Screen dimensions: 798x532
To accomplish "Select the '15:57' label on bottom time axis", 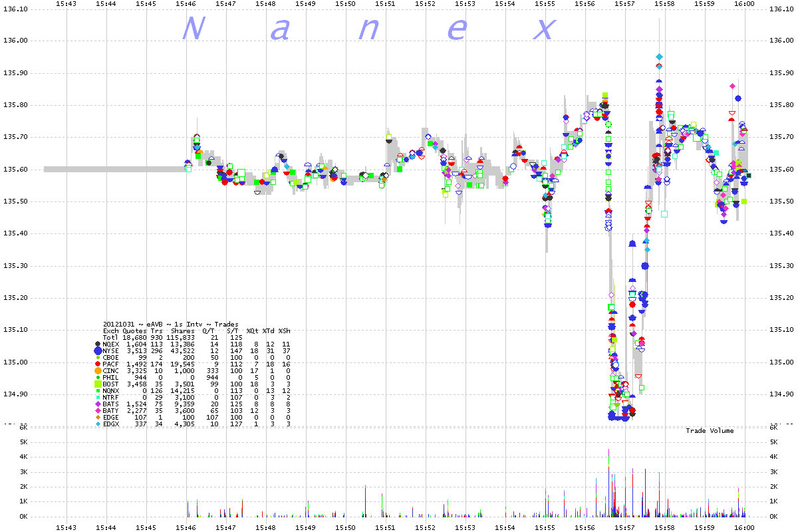I will click(x=624, y=527).
